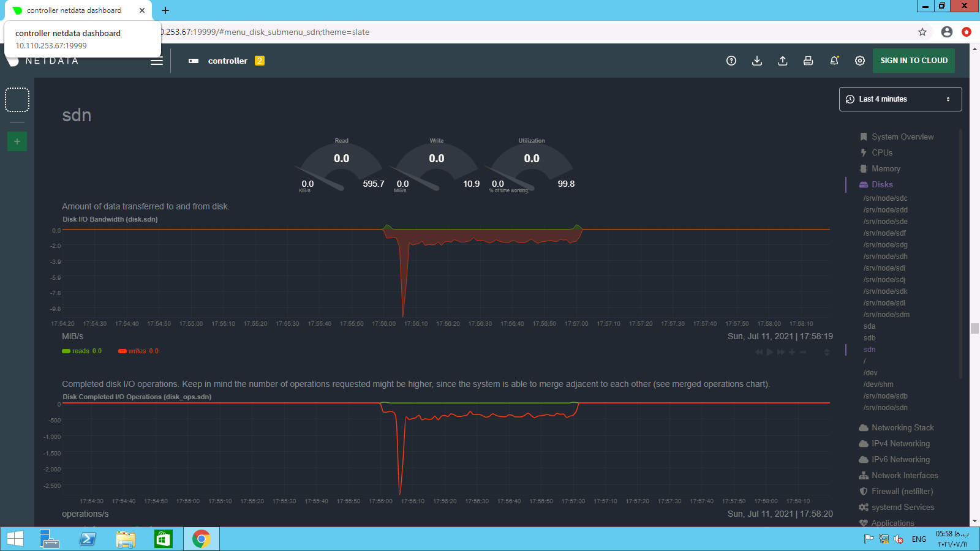This screenshot has height=551, width=980.
Task: Click the green plus button in sidebar
Action: (17, 141)
